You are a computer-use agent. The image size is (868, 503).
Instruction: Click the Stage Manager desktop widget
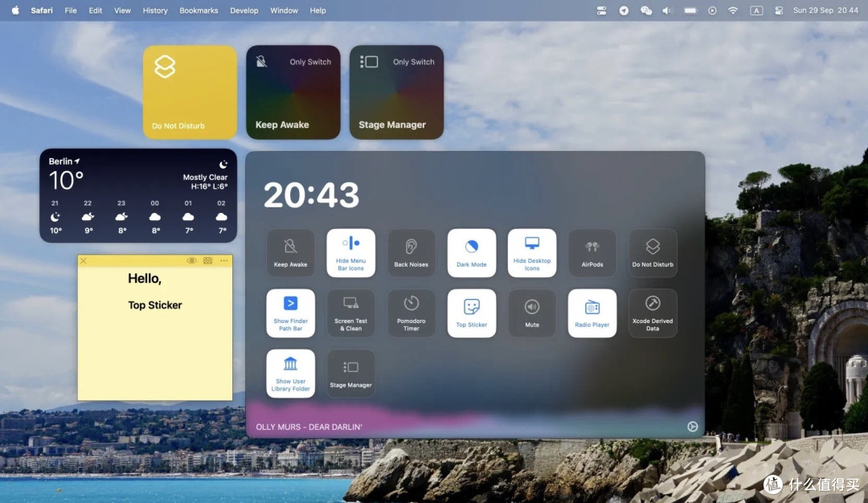pyautogui.click(x=396, y=92)
